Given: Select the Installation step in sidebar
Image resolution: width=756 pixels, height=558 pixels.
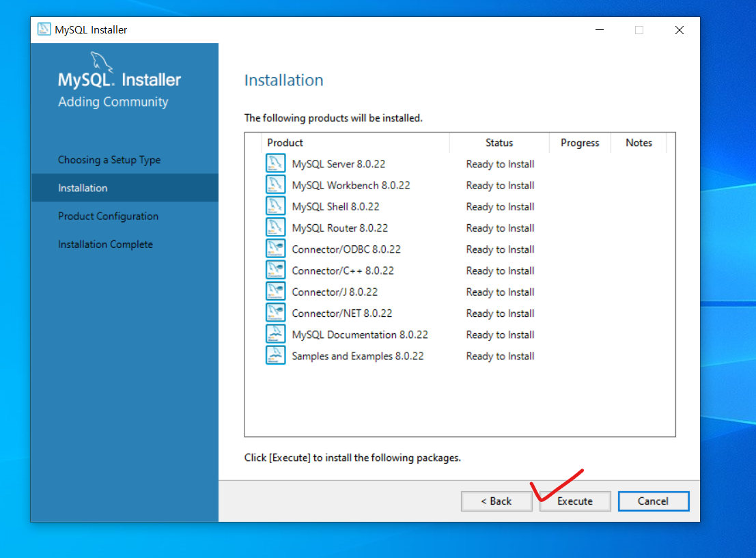Looking at the screenshot, I should tap(125, 188).
